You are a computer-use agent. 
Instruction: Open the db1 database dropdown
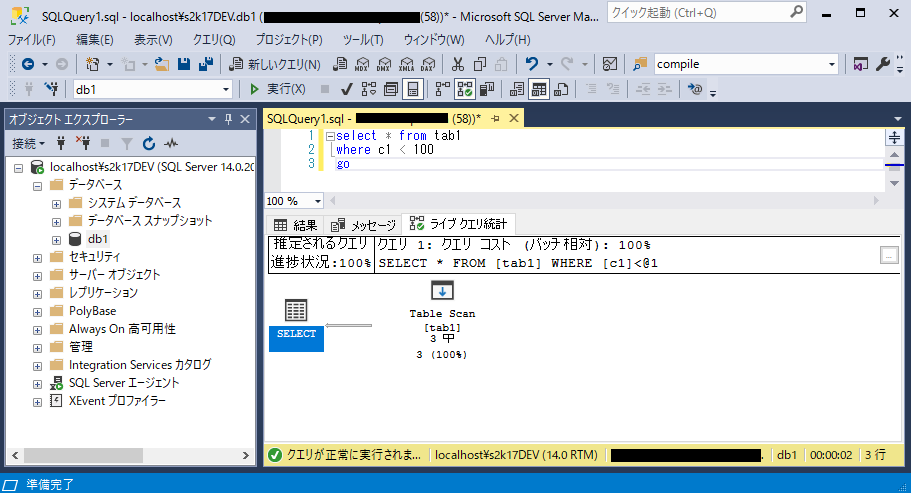click(x=225, y=89)
